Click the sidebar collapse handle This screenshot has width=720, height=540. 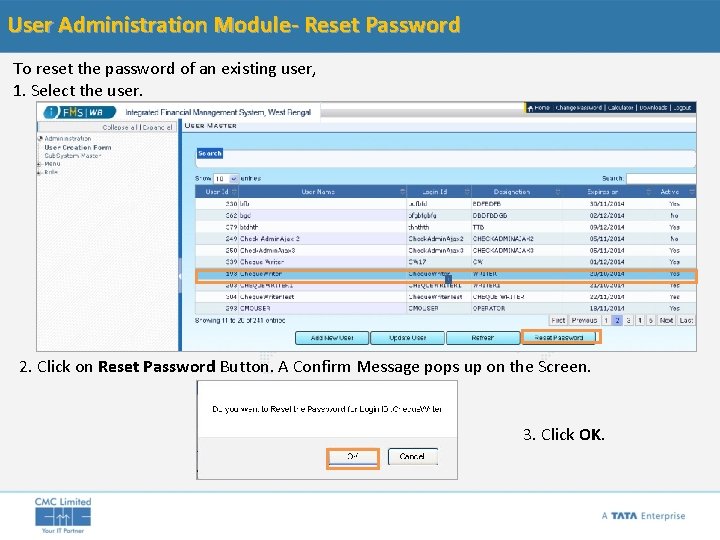pyautogui.click(x=180, y=276)
